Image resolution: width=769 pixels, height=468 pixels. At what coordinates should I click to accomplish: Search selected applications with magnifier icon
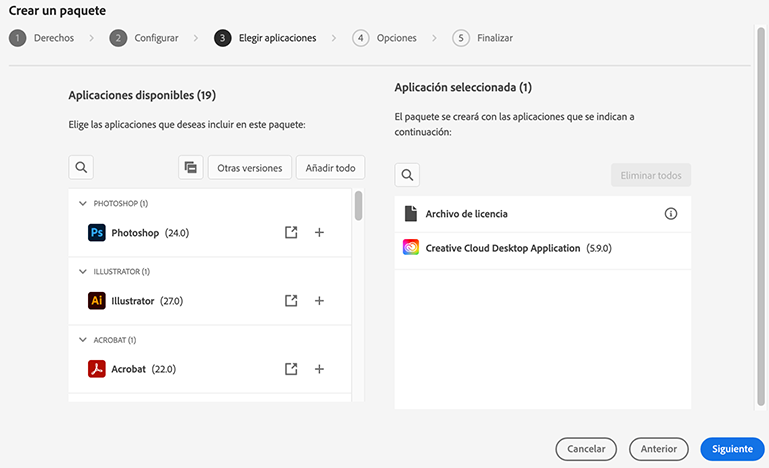(407, 175)
